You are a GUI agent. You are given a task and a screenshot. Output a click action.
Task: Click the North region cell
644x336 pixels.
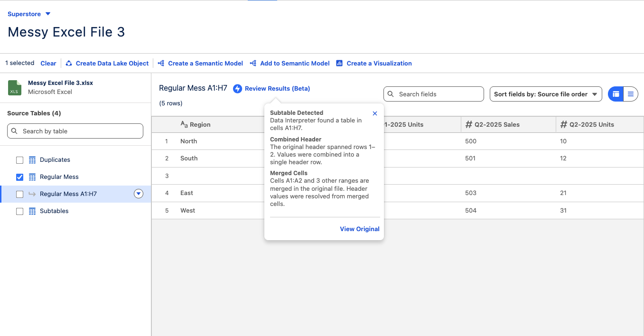click(x=188, y=141)
